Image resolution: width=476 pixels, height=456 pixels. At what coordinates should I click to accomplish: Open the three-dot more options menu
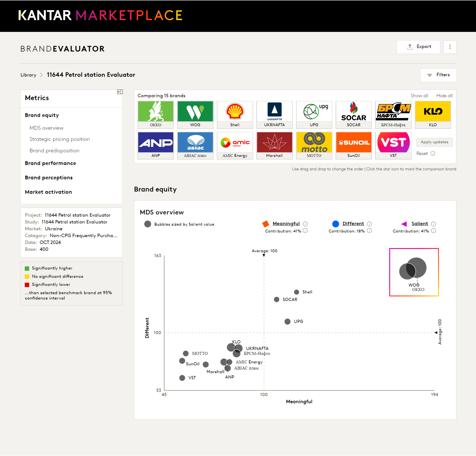point(450,47)
